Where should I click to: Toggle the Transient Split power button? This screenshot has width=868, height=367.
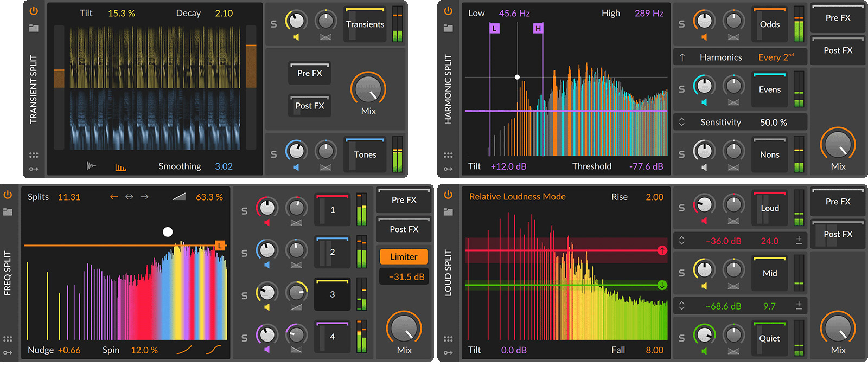pyautogui.click(x=34, y=11)
